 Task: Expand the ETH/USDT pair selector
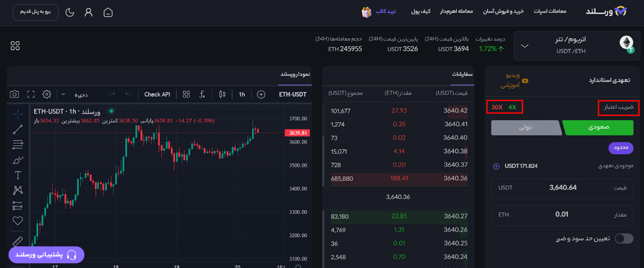(x=525, y=46)
